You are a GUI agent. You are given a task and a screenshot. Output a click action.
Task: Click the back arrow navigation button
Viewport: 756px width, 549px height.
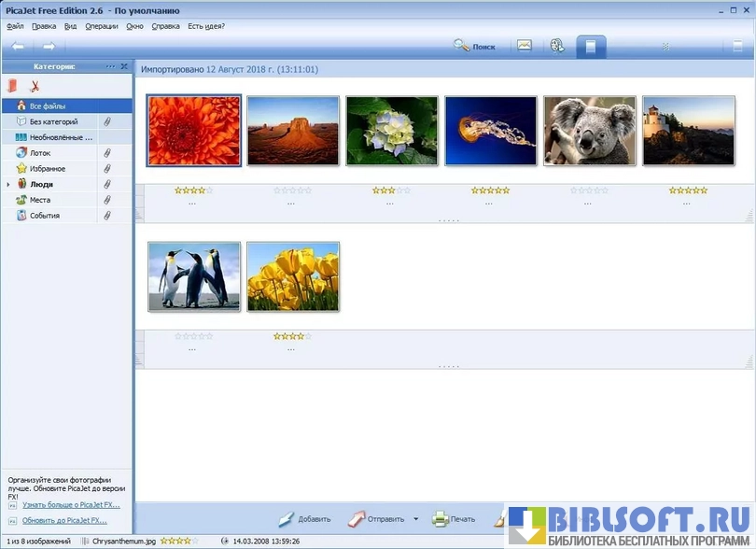18,47
